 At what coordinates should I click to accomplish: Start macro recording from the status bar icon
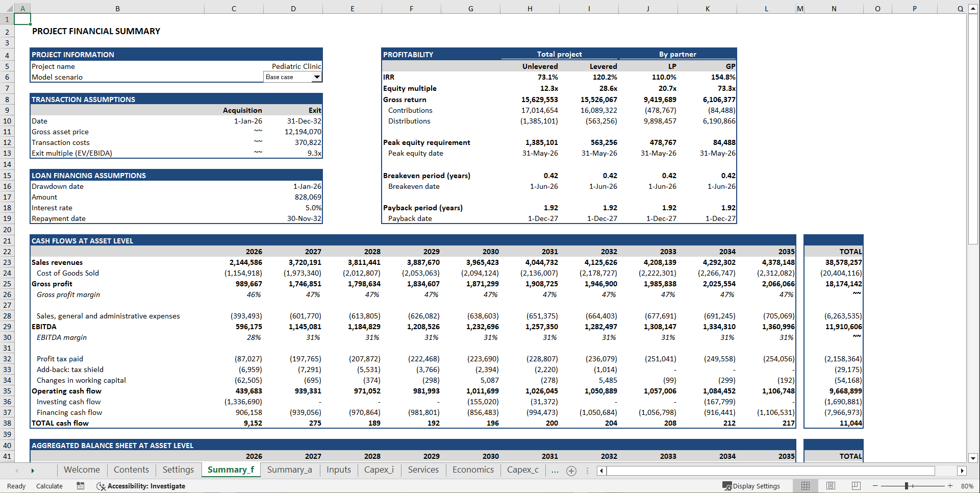pyautogui.click(x=80, y=486)
